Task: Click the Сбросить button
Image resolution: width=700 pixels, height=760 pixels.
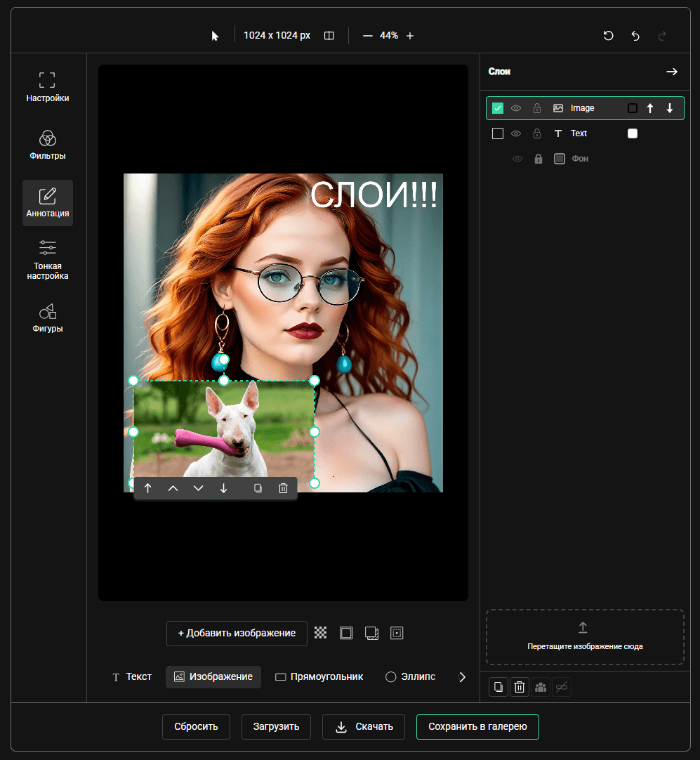Action: click(196, 726)
